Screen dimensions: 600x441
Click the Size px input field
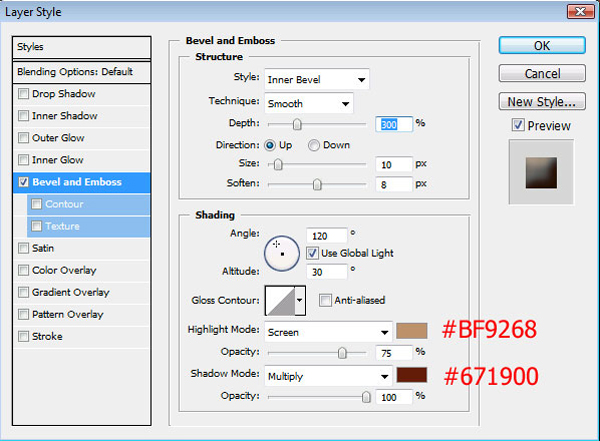[x=394, y=165]
